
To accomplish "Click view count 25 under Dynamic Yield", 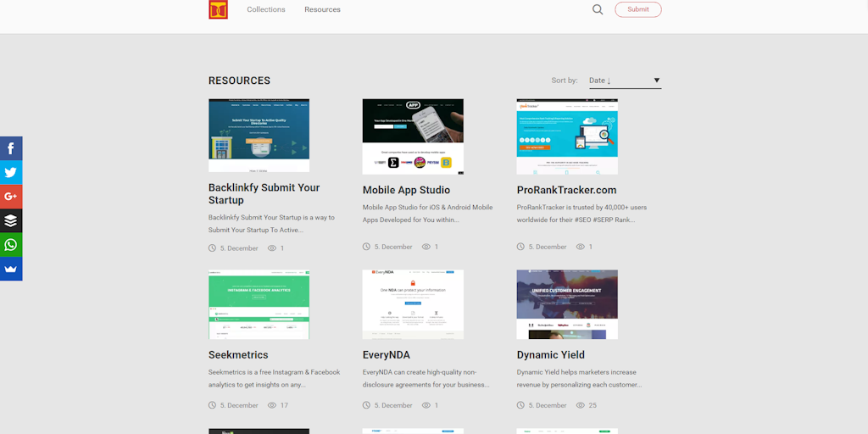I will pyautogui.click(x=593, y=405).
